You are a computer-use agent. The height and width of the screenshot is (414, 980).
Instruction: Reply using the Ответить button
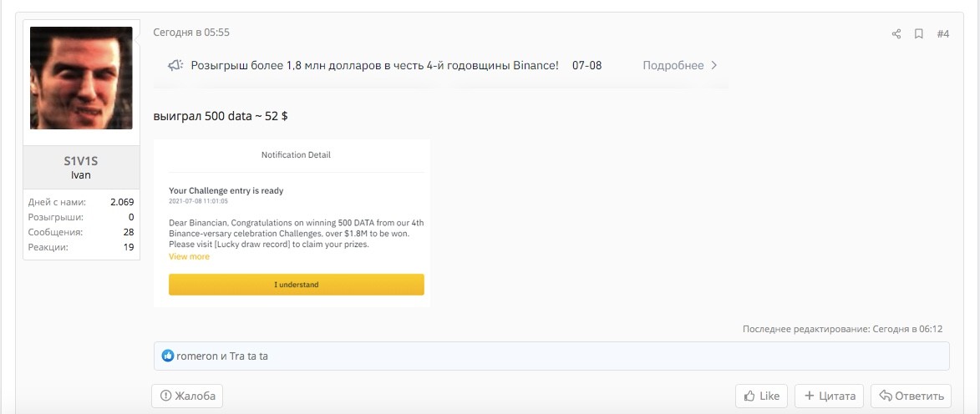[910, 396]
